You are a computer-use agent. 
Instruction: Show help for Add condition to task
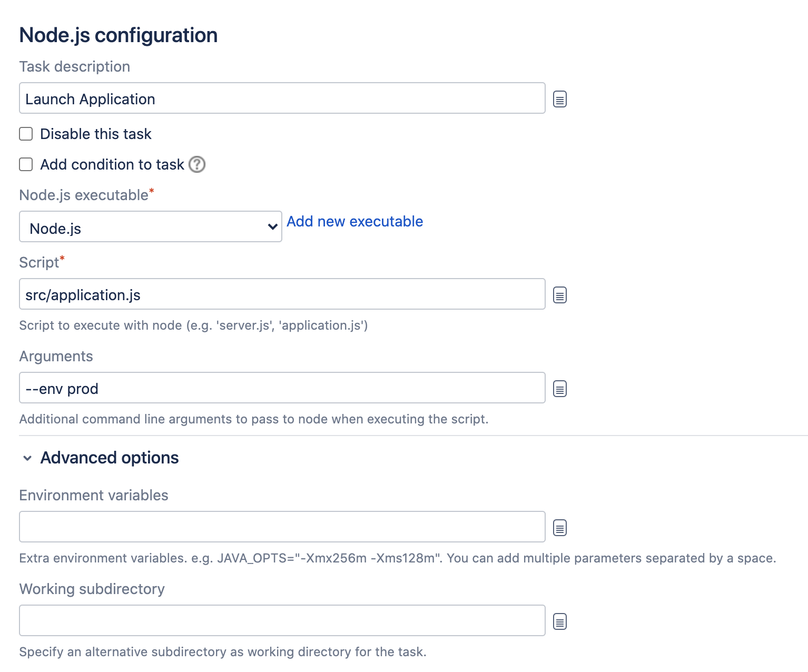(x=197, y=164)
